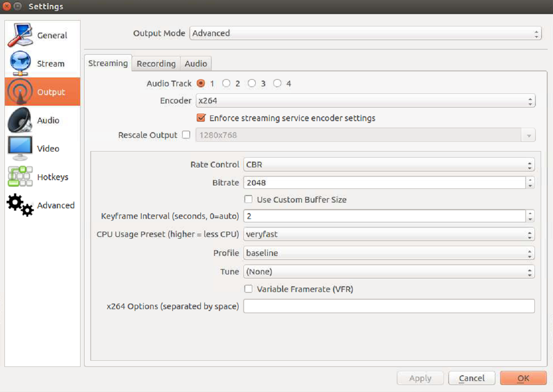553x392 pixels.
Task: Open the Output Mode dropdown
Action: click(x=365, y=33)
